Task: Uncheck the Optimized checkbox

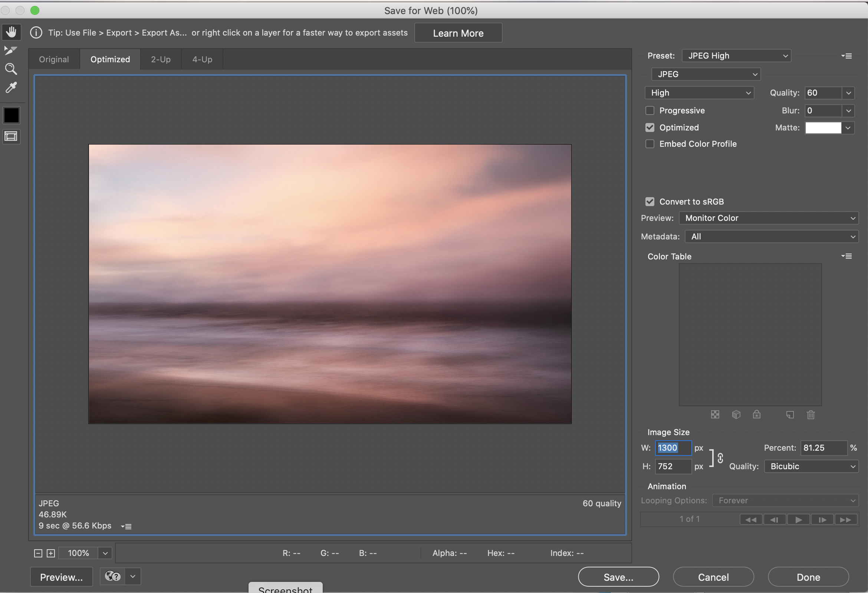Action: 650,127
